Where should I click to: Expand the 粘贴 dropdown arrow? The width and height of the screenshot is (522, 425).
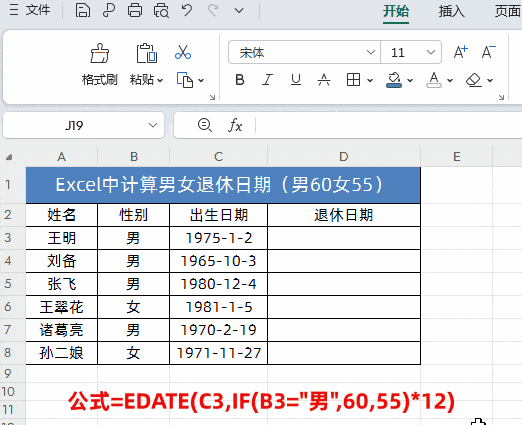click(160, 80)
